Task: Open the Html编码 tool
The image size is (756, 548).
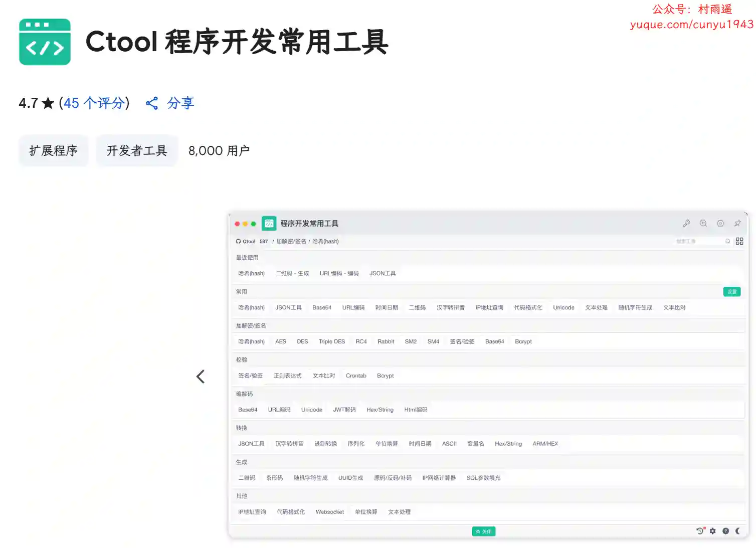Action: coord(416,410)
